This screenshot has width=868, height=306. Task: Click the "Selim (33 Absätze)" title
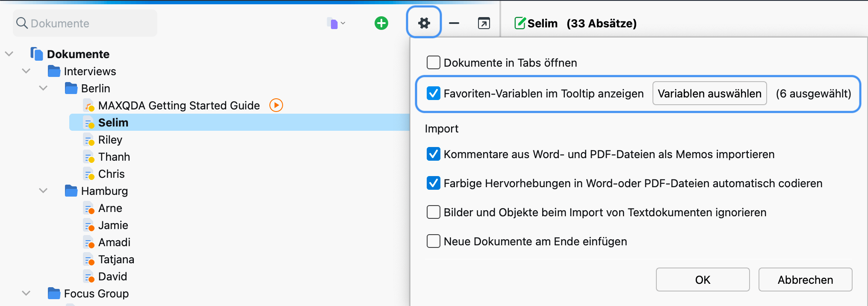pos(582,23)
